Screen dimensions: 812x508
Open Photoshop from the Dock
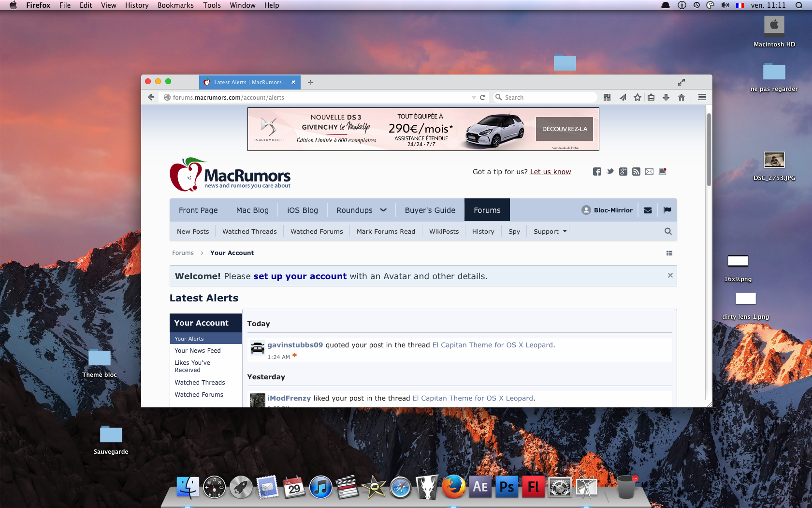point(507,487)
